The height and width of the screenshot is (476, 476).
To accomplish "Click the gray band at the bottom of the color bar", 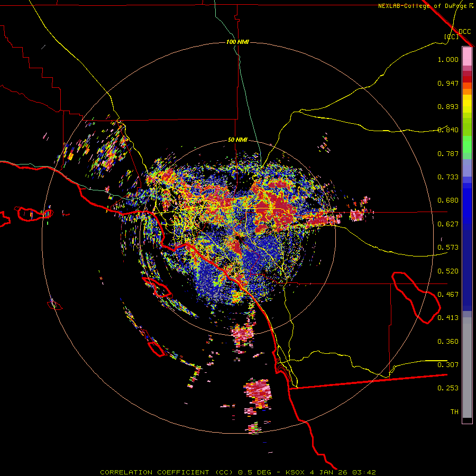I will (x=467, y=368).
